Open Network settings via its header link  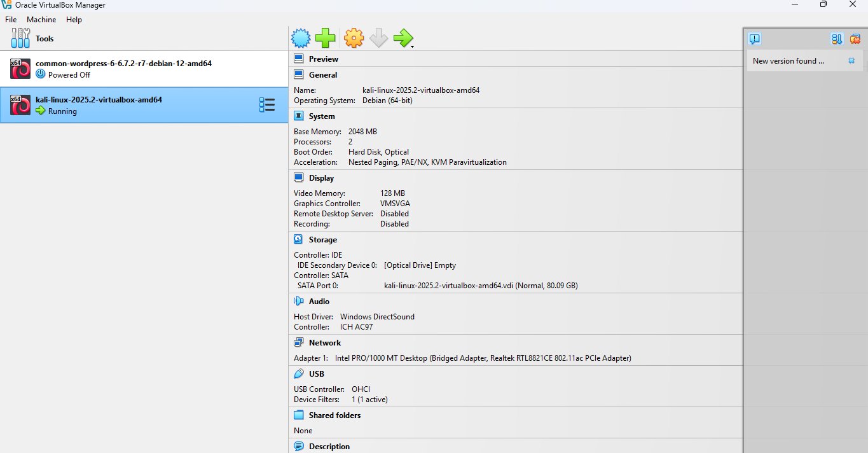click(325, 342)
